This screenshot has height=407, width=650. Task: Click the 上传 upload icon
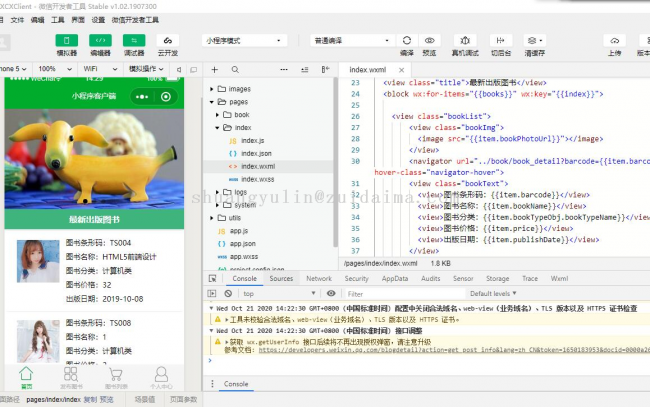point(614,40)
